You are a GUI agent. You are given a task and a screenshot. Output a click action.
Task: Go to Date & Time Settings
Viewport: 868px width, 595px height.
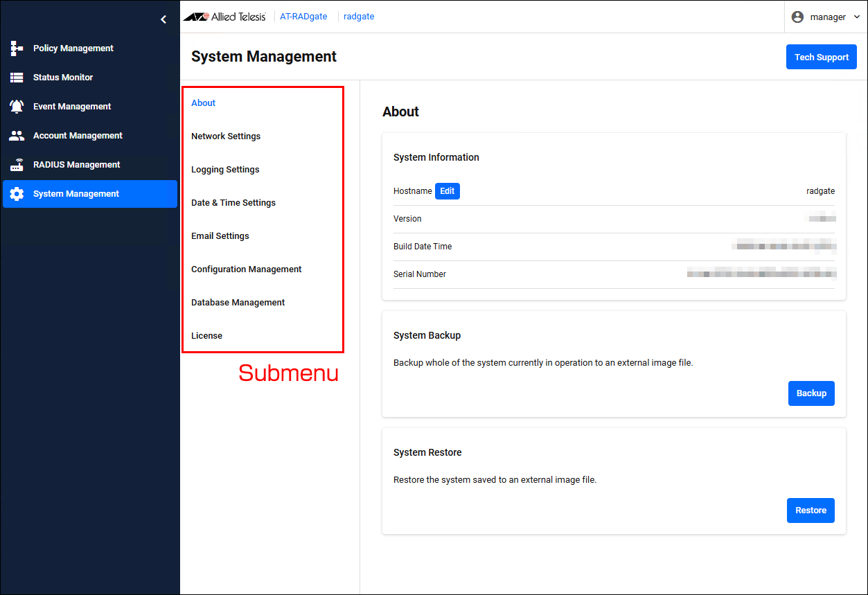pos(233,203)
